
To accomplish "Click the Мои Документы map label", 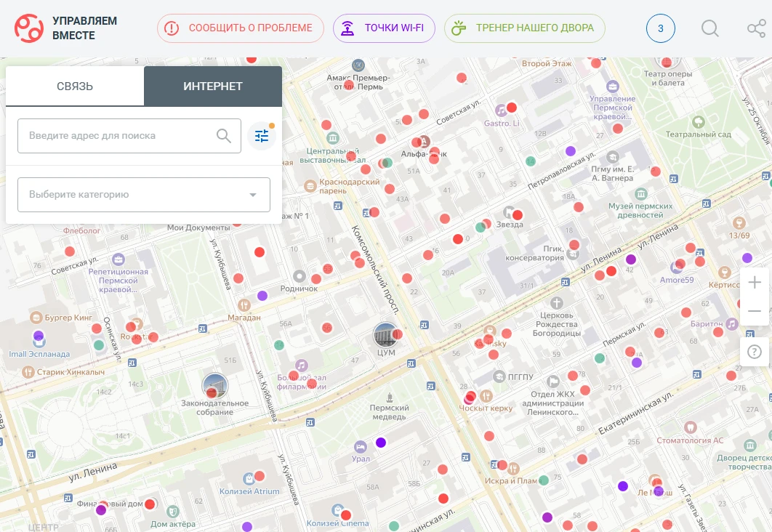I will pyautogui.click(x=198, y=227).
